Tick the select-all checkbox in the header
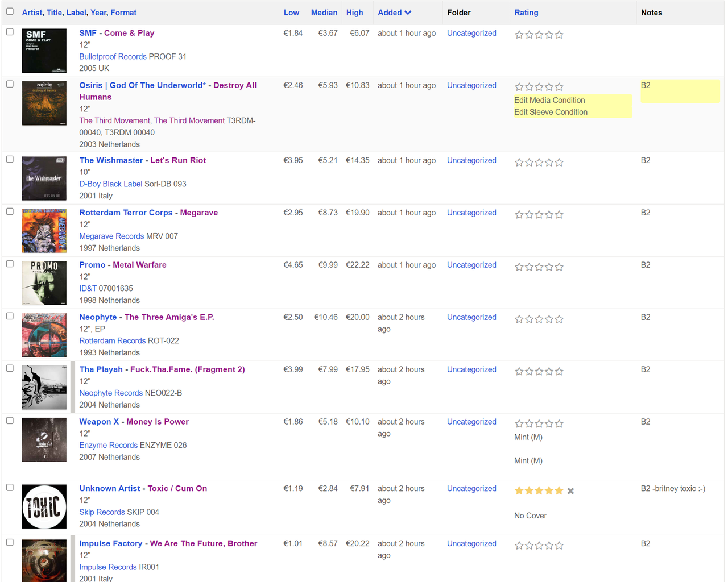The image size is (728, 582). pos(10,12)
